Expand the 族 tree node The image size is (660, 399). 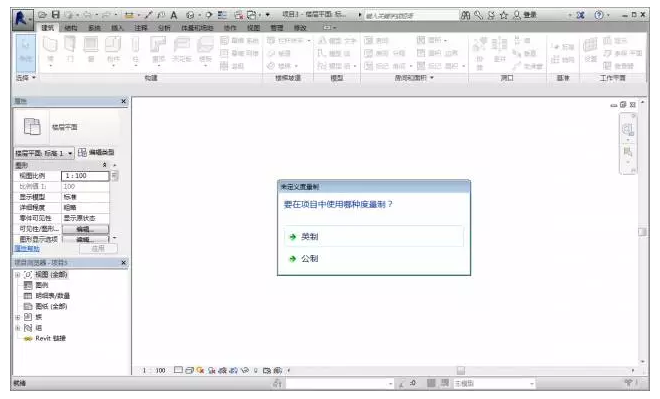17,317
